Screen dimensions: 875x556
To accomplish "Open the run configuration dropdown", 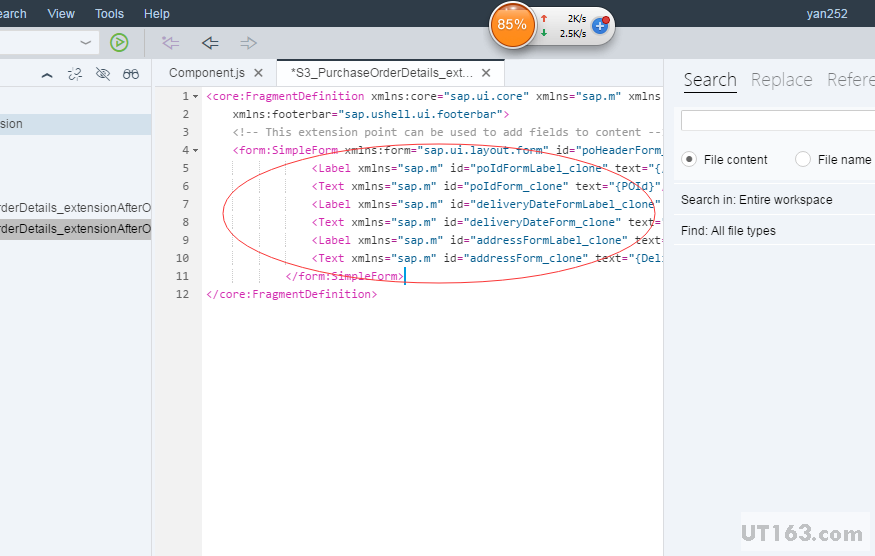I will [x=86, y=42].
